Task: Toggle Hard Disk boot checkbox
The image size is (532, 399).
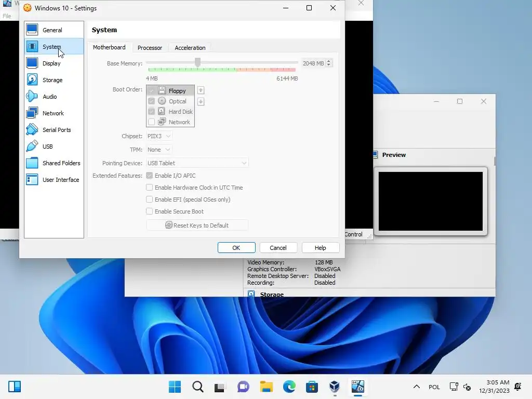Action: pos(151,111)
